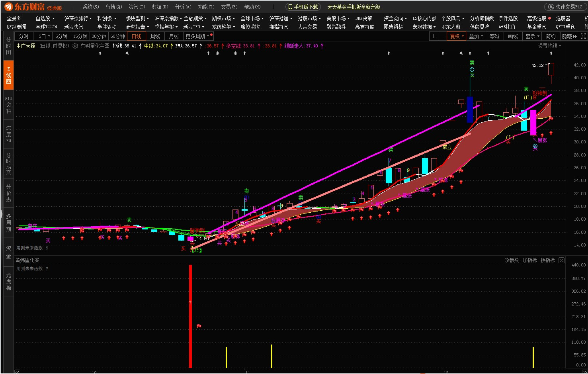
Task: Open 全景图 page
Action: click(14, 18)
